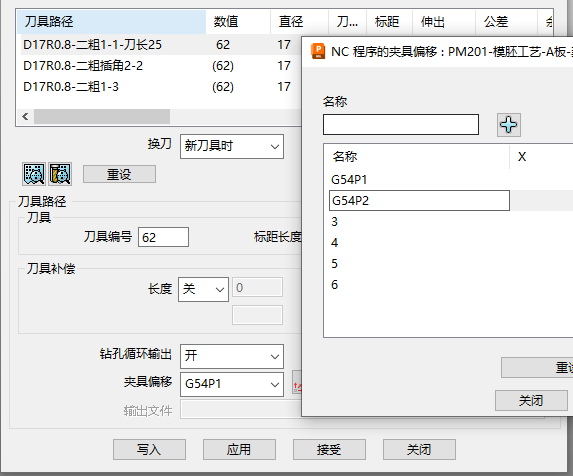
Task: Click the G54P2 editable name cell
Action: [x=419, y=201]
